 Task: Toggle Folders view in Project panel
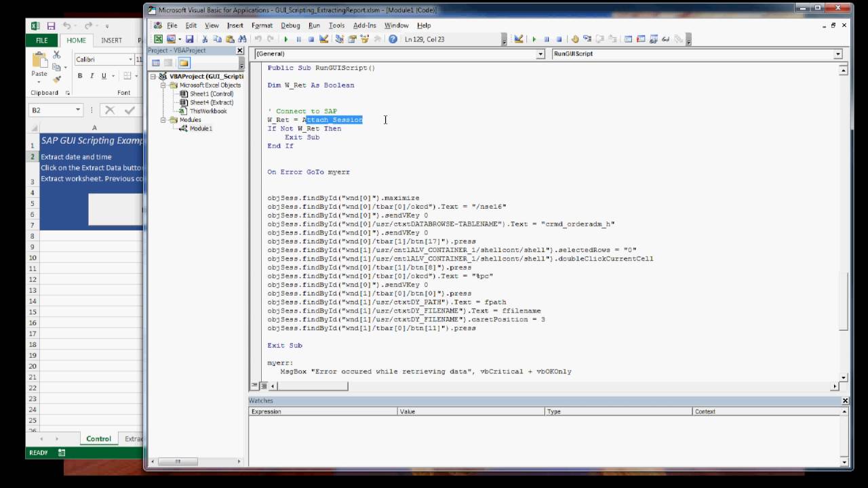[184, 63]
